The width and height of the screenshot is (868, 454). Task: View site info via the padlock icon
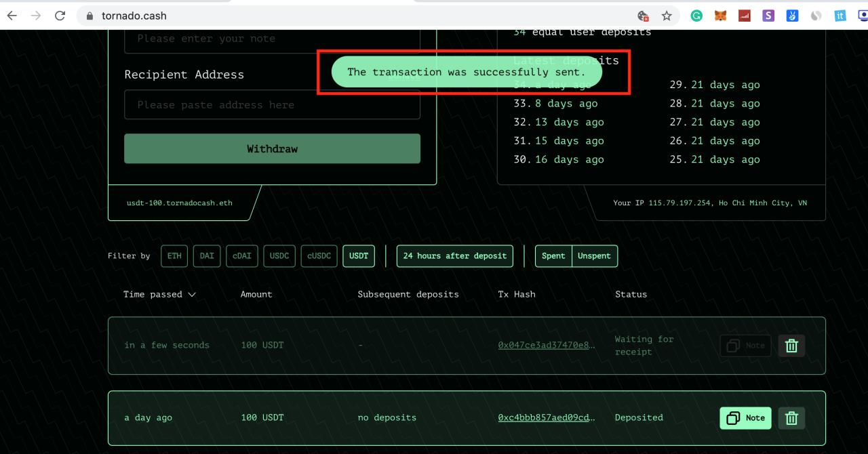point(90,16)
